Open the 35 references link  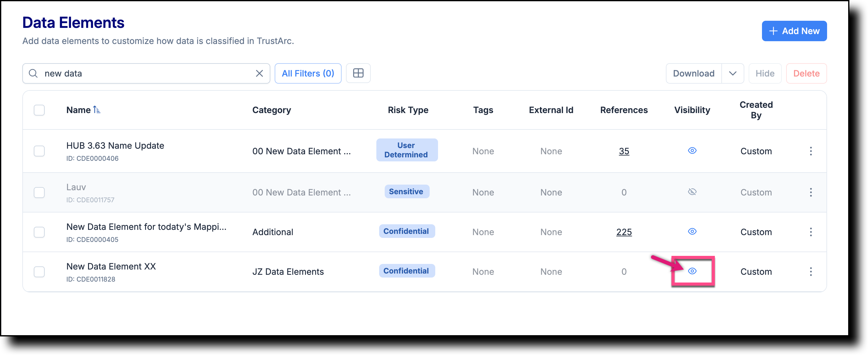point(624,151)
